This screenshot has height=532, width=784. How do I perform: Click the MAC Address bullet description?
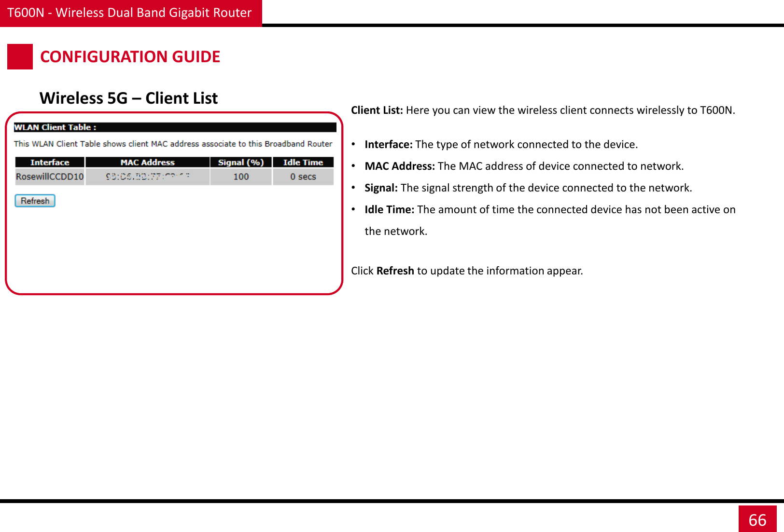[524, 166]
